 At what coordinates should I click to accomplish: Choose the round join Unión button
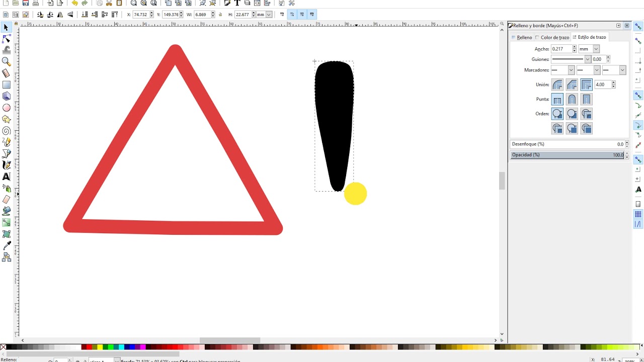pos(557,84)
